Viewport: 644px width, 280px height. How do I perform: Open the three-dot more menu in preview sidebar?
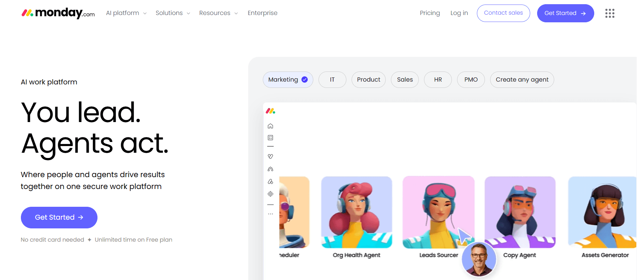pyautogui.click(x=270, y=214)
